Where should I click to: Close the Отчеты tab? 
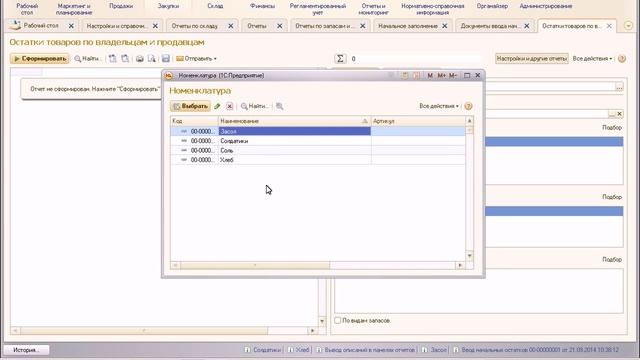click(x=280, y=26)
